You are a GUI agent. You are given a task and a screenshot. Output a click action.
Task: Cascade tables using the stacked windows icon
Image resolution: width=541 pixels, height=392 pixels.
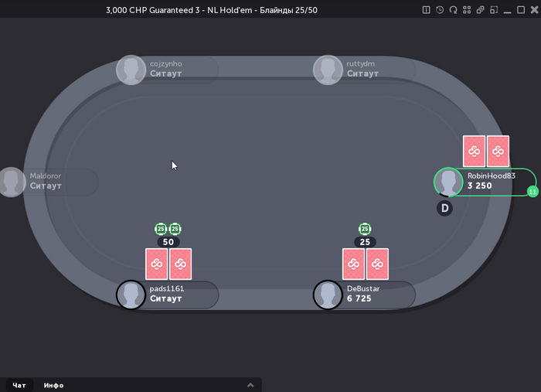(x=480, y=10)
